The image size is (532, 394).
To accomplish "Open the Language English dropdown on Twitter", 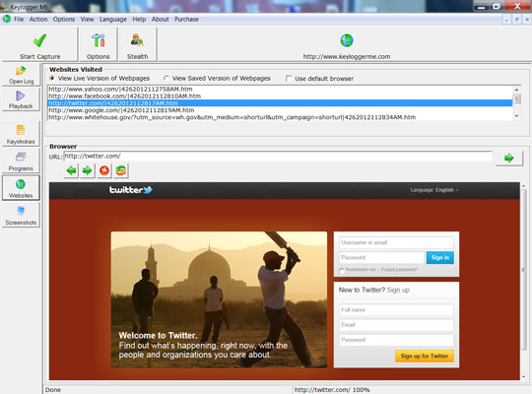I will click(x=434, y=190).
